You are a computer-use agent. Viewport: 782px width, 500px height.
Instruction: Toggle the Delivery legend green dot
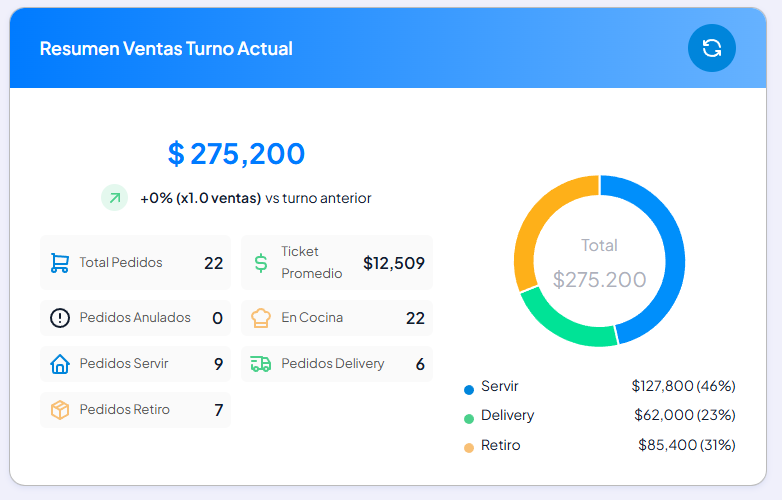469,419
